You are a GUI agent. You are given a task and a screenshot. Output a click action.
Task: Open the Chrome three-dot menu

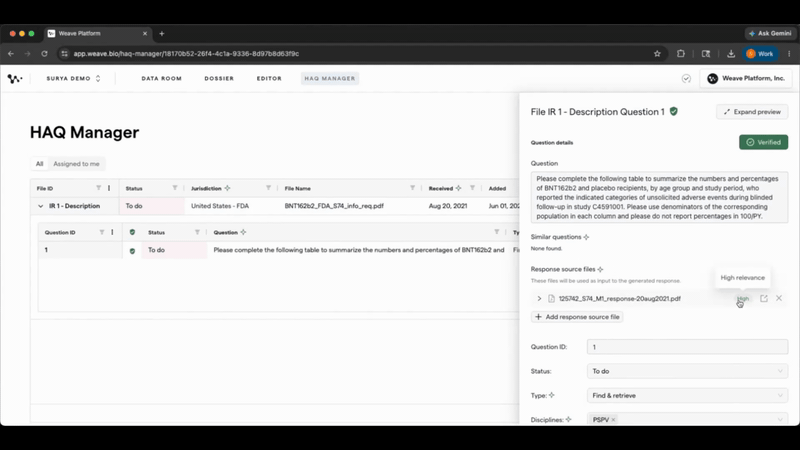click(789, 54)
